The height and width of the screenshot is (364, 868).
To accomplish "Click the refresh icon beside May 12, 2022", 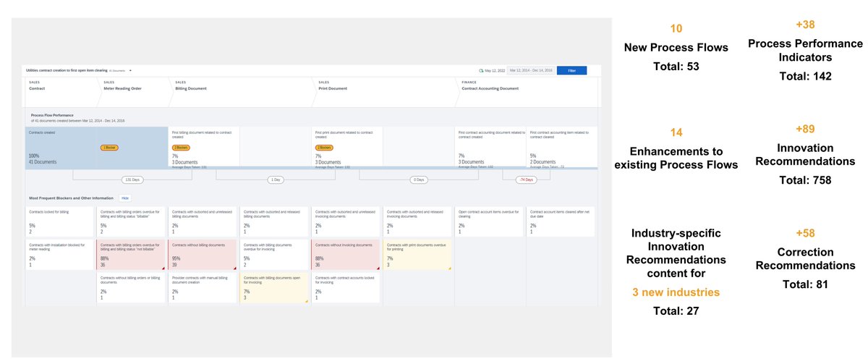I will point(480,71).
